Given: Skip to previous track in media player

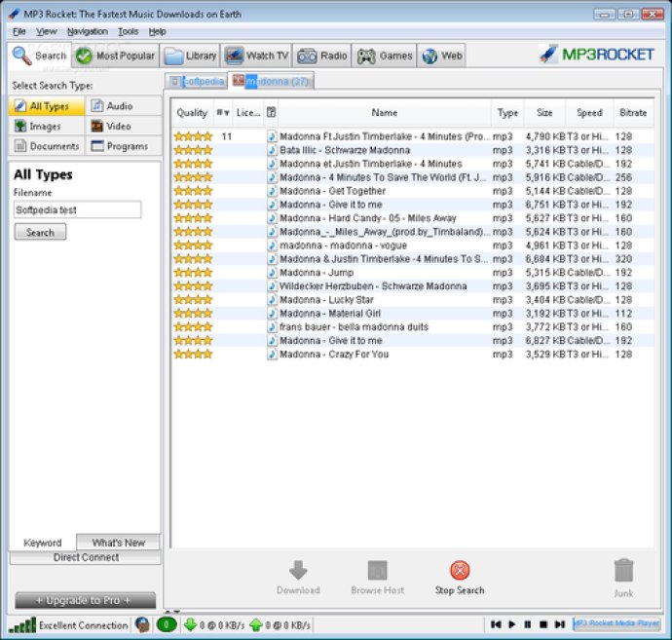Looking at the screenshot, I should tap(496, 624).
